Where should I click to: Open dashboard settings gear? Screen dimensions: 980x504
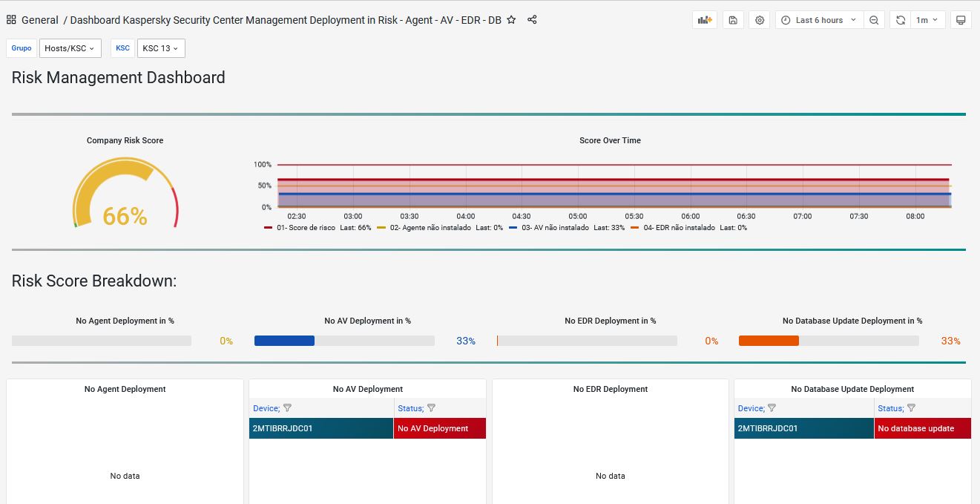(760, 20)
